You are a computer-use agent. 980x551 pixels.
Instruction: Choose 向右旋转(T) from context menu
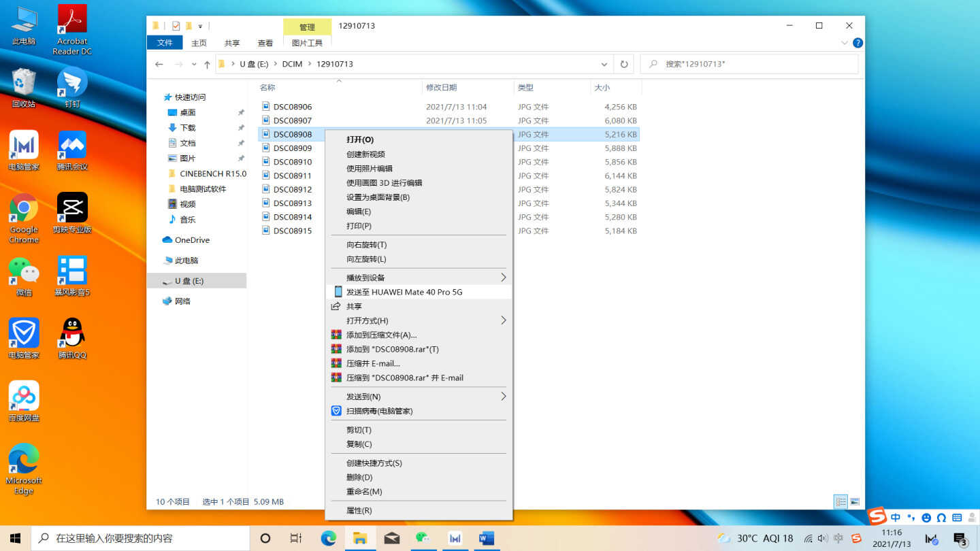[419, 245]
